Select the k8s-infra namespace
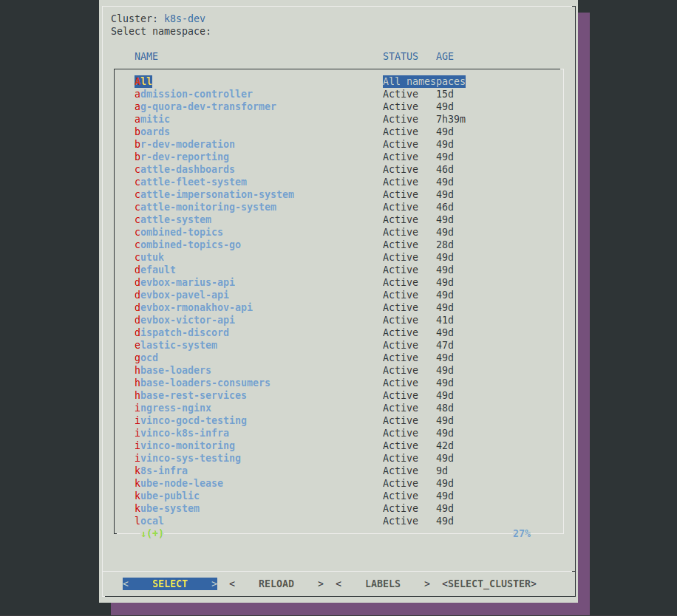The image size is (677, 616). click(x=161, y=470)
